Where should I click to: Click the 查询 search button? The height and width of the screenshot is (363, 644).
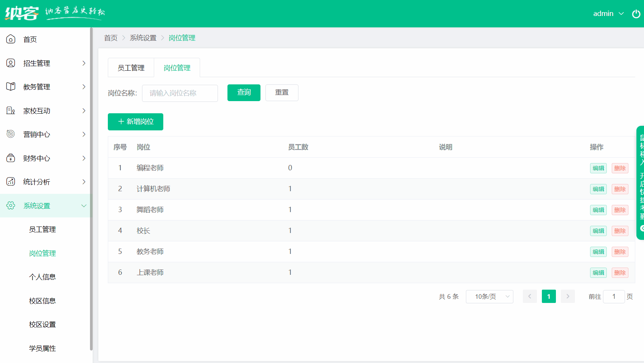tap(243, 92)
